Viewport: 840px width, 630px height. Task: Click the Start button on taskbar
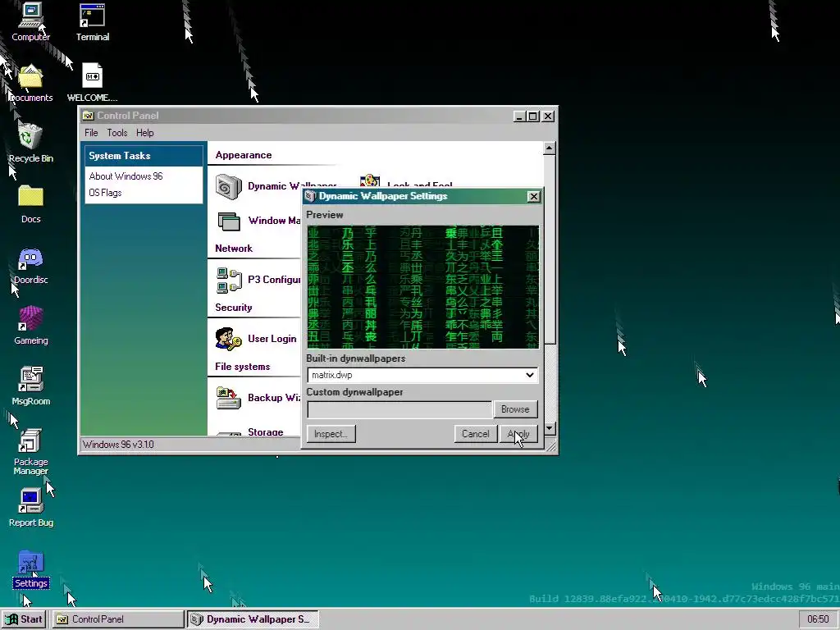click(24, 619)
